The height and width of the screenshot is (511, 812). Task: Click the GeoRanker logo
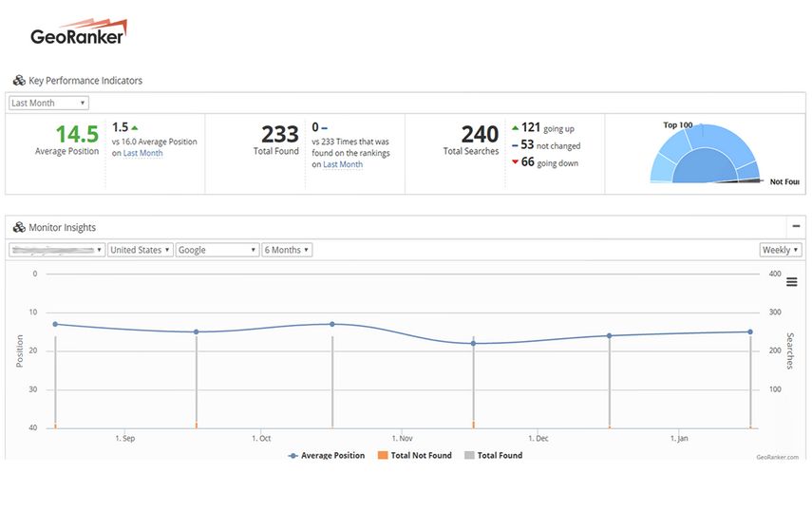click(79, 32)
